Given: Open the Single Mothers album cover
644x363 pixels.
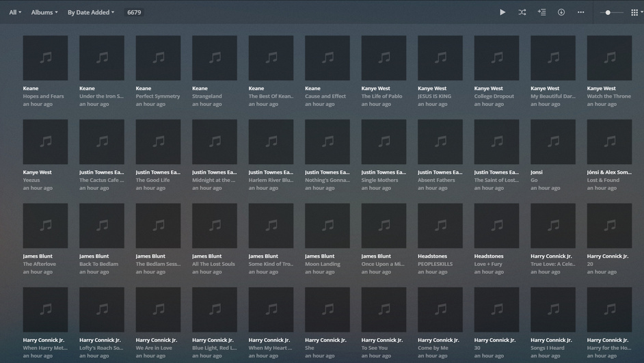Looking at the screenshot, I should [384, 142].
